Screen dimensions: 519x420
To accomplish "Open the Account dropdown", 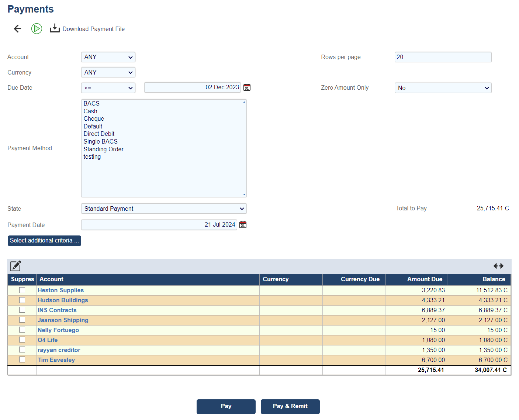I will [x=108, y=57].
